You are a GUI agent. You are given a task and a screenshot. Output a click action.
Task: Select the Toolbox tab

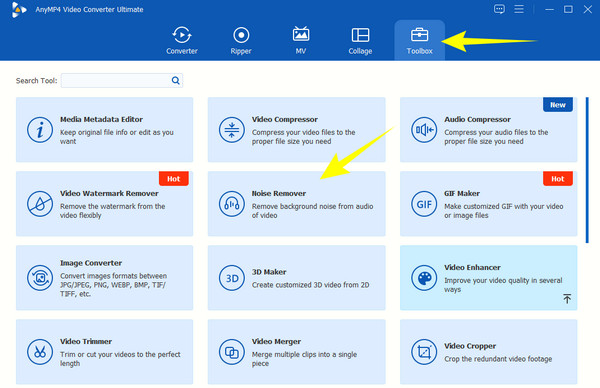tap(419, 41)
